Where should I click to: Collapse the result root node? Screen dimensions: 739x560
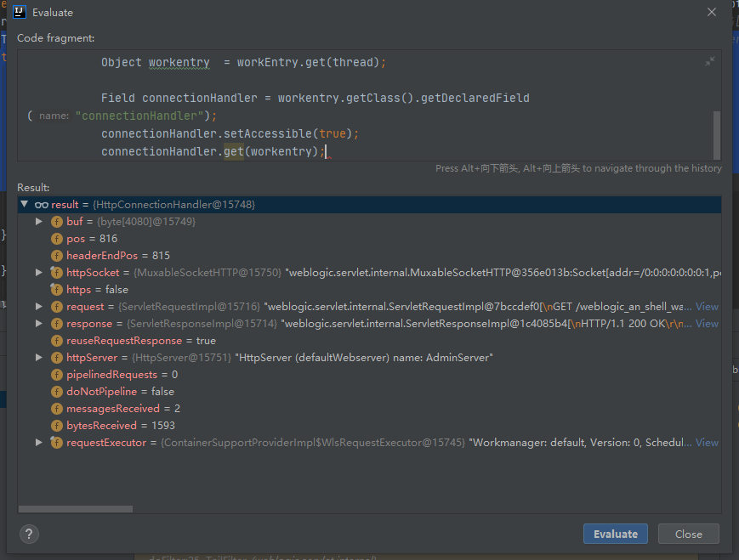point(25,205)
